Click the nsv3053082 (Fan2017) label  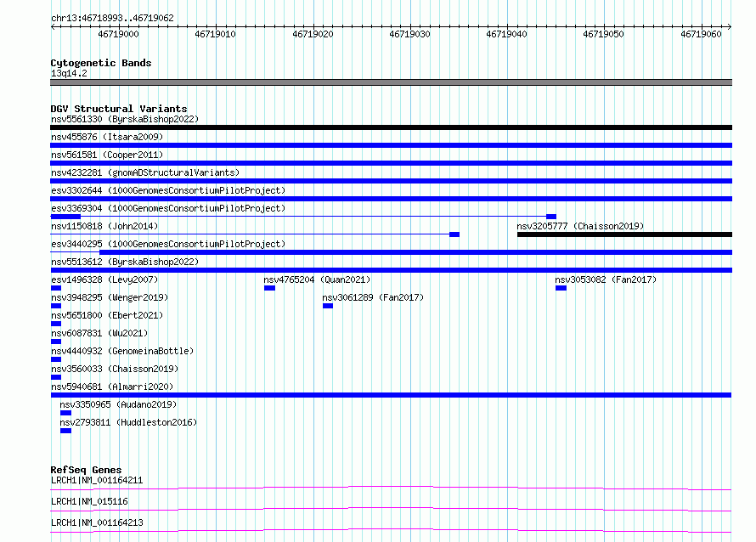(606, 279)
